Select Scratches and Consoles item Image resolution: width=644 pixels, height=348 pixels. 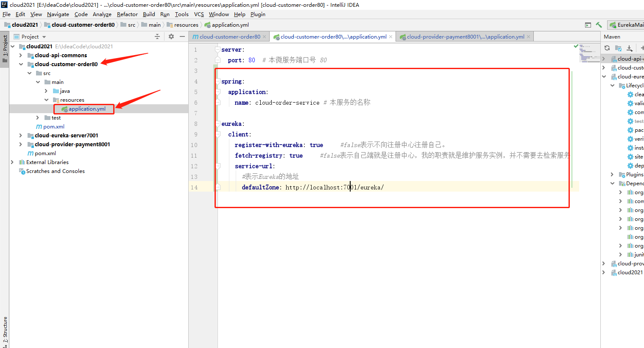pyautogui.click(x=52, y=171)
